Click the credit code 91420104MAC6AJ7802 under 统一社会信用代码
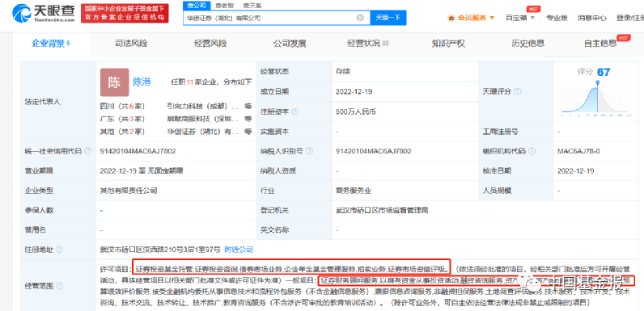Viewport: 644px width, 311px height. pos(138,151)
